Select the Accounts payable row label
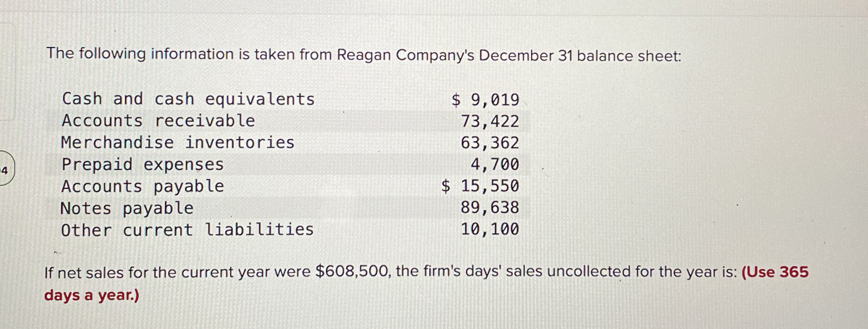This screenshot has width=868, height=329. coord(142,186)
